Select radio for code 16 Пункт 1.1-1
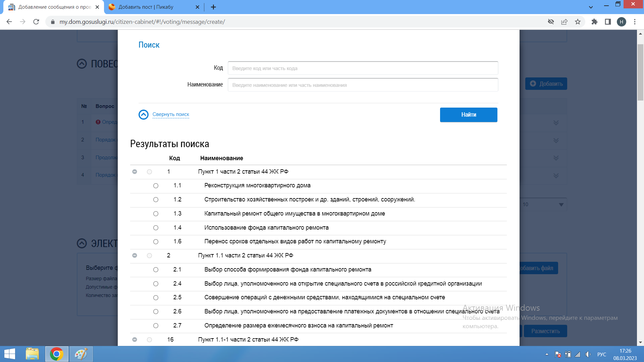The width and height of the screenshot is (644, 362). coord(149,340)
